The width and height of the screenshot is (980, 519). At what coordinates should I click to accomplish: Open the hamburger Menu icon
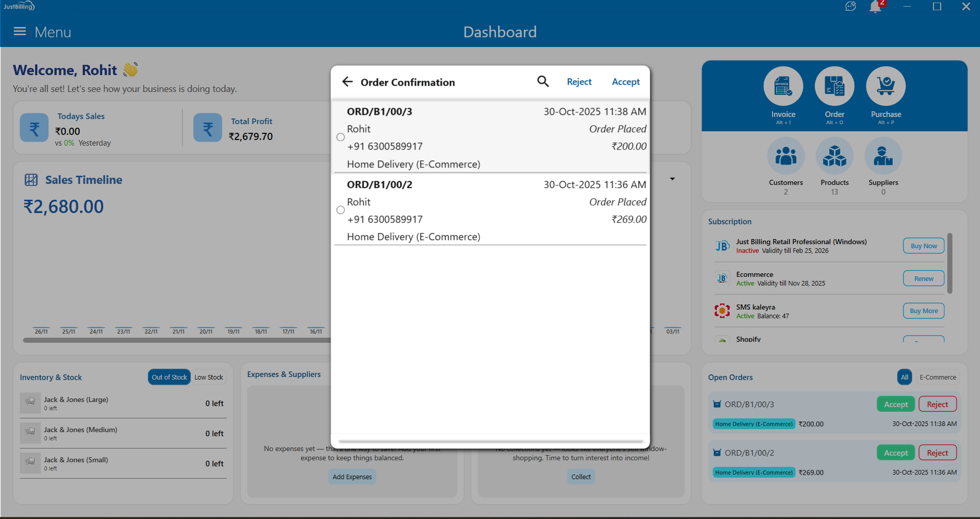click(20, 32)
